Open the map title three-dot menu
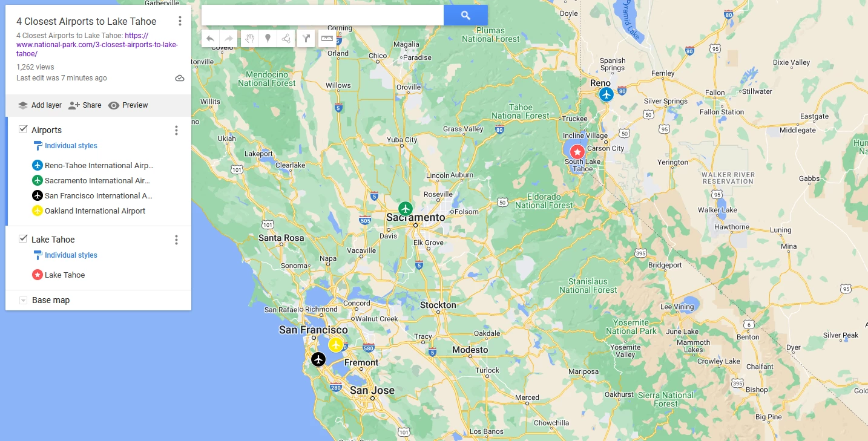The image size is (868, 441). click(x=180, y=21)
